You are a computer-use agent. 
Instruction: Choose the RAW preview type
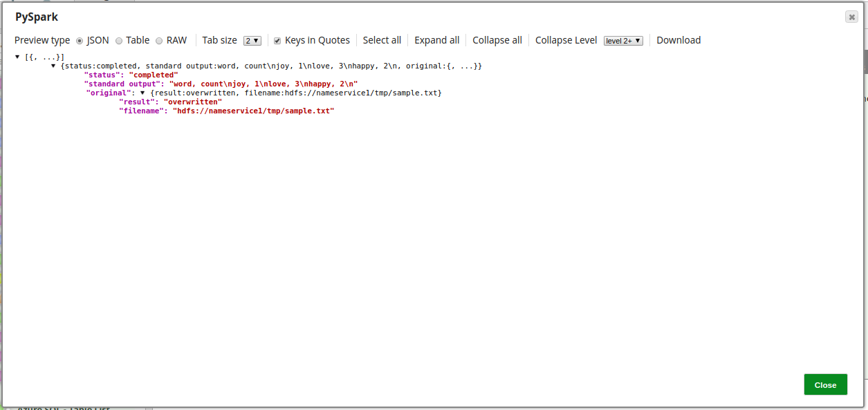point(159,41)
